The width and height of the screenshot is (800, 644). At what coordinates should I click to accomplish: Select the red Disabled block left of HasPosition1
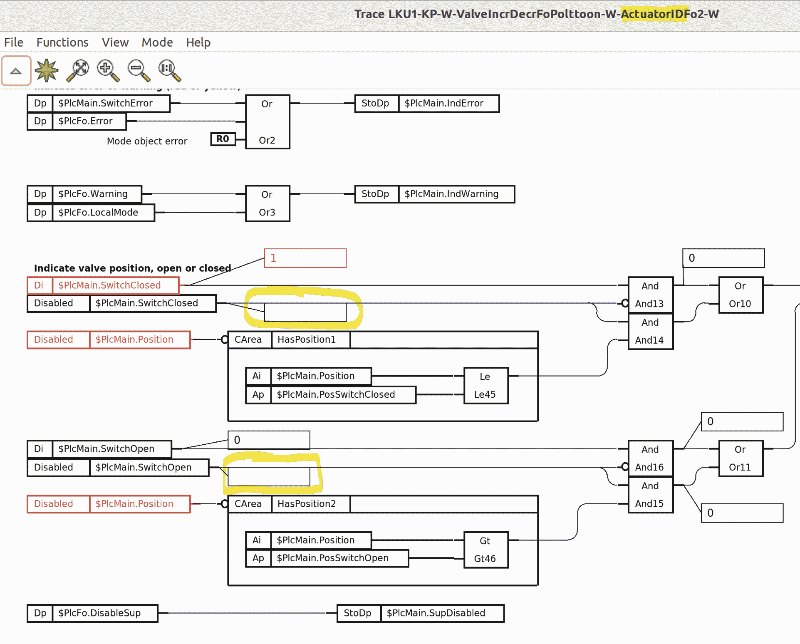point(109,340)
